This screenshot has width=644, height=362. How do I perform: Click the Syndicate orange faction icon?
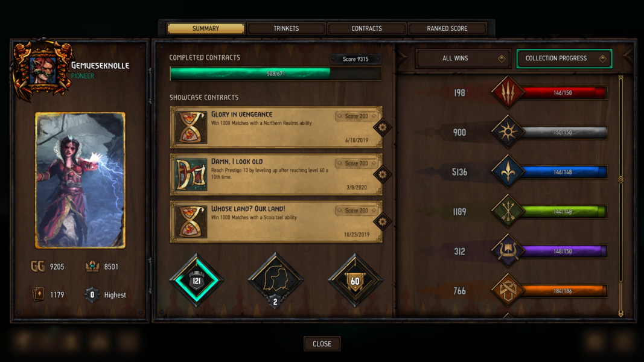pyautogui.click(x=508, y=291)
